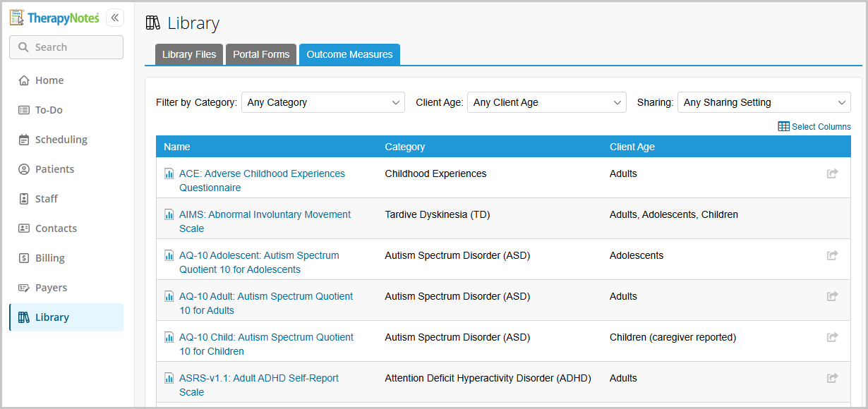Open the Filter by Category dropdown
This screenshot has height=409, width=868.
(323, 102)
